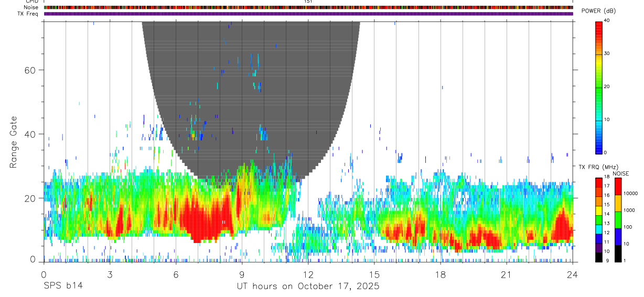644x297 pixels.
Task: Click the 16 tick on TX FRQ scale
Action: [607, 195]
